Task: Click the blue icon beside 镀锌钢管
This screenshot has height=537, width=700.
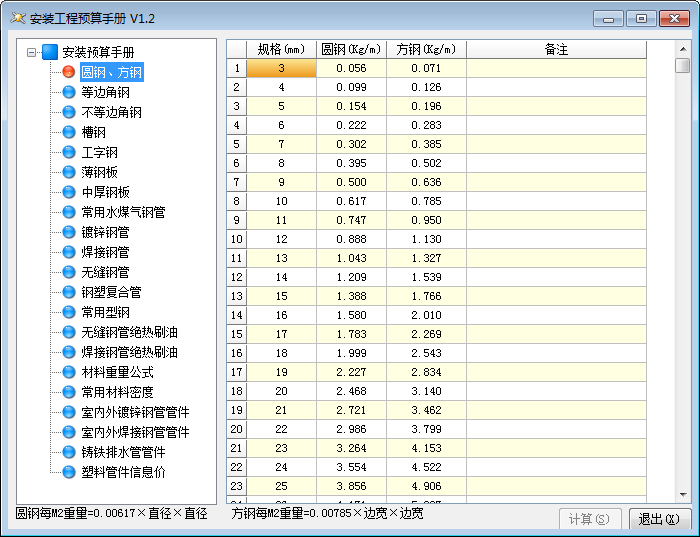Action: [69, 232]
